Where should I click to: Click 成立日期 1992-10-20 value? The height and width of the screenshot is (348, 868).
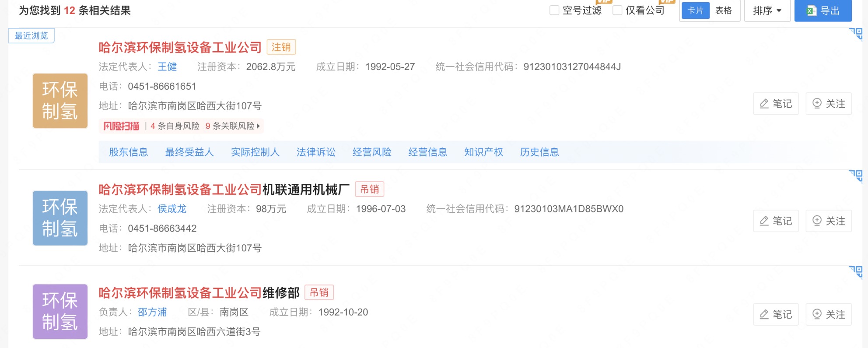[343, 312]
